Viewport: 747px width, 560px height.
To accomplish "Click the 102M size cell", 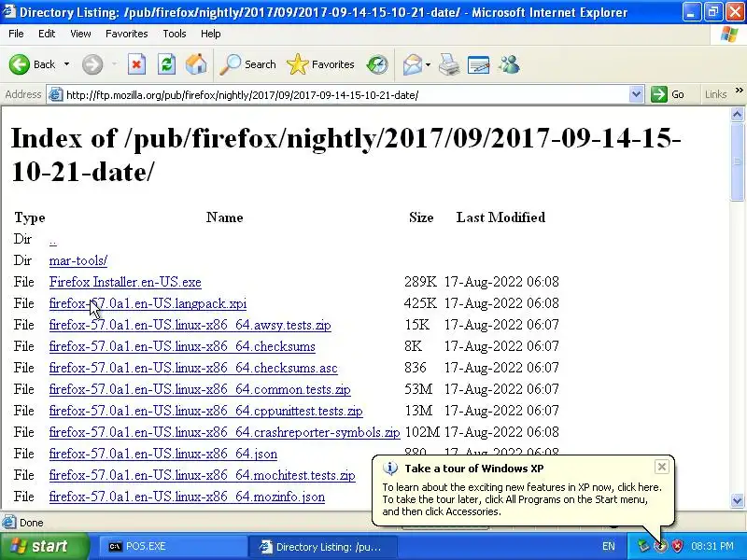I will pos(422,432).
